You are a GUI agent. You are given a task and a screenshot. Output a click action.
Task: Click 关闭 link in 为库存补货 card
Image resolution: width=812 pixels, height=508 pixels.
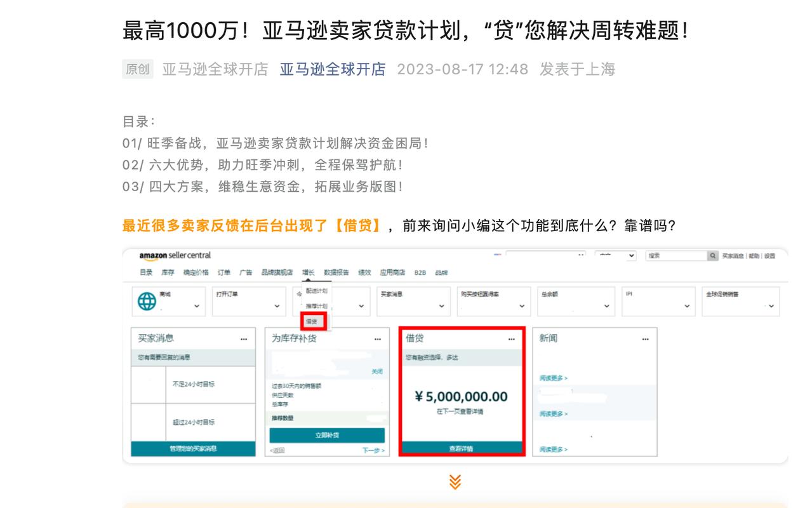tap(377, 371)
